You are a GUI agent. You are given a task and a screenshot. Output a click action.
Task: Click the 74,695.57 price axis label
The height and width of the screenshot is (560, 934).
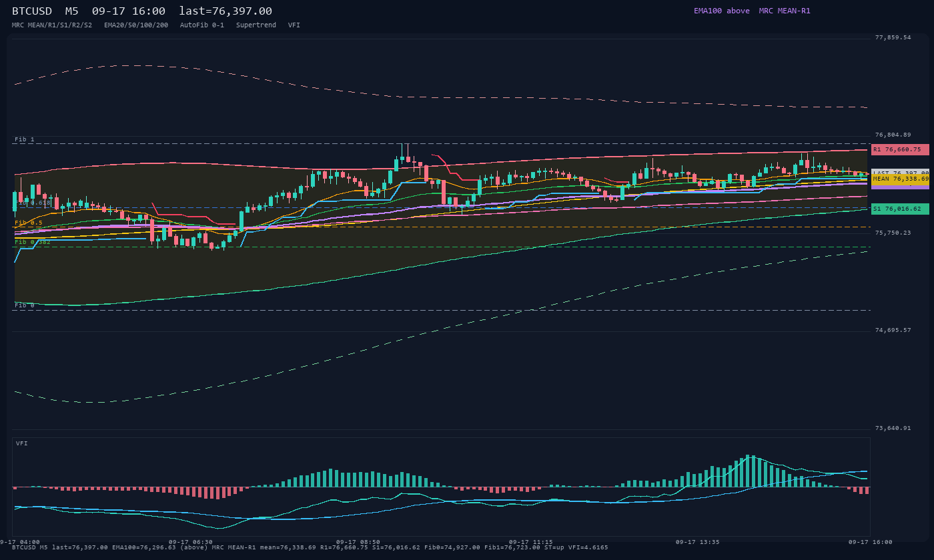click(x=893, y=330)
